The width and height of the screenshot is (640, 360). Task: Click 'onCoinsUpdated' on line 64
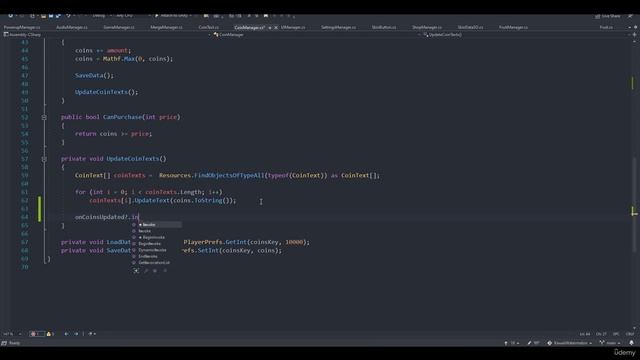99,217
